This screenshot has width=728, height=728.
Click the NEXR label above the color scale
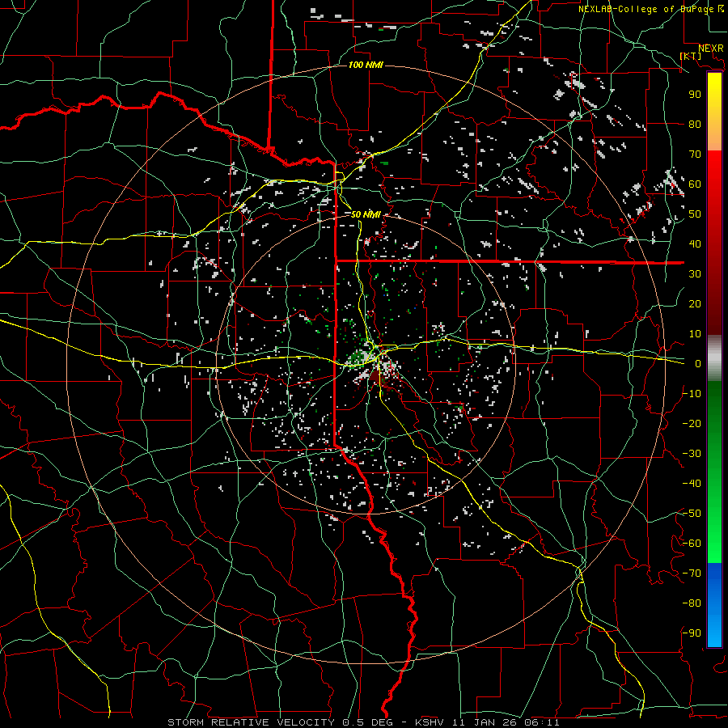[x=710, y=49]
